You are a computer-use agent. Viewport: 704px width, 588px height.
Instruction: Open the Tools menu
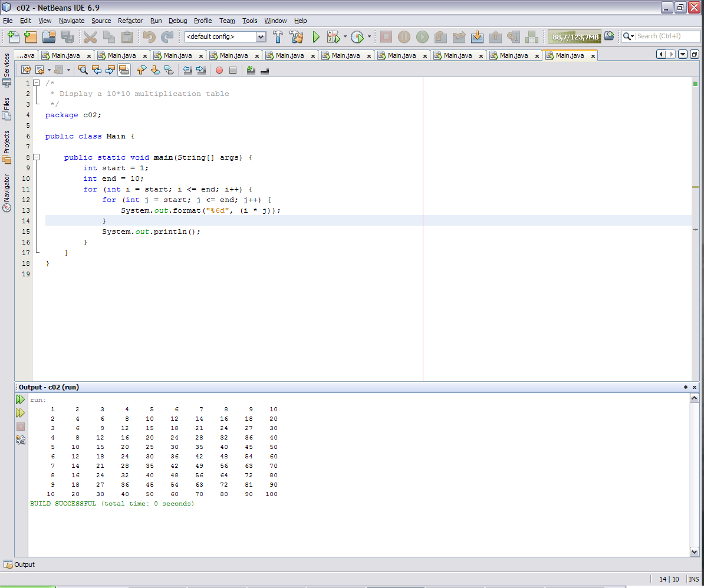pos(249,21)
